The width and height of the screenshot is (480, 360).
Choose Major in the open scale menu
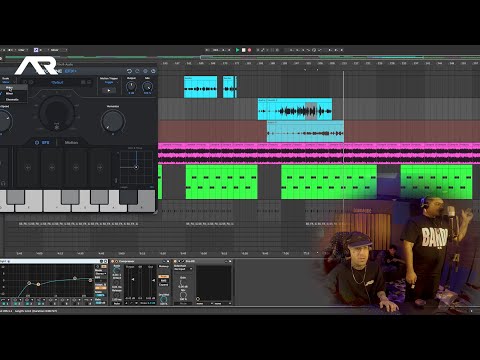coord(9,88)
